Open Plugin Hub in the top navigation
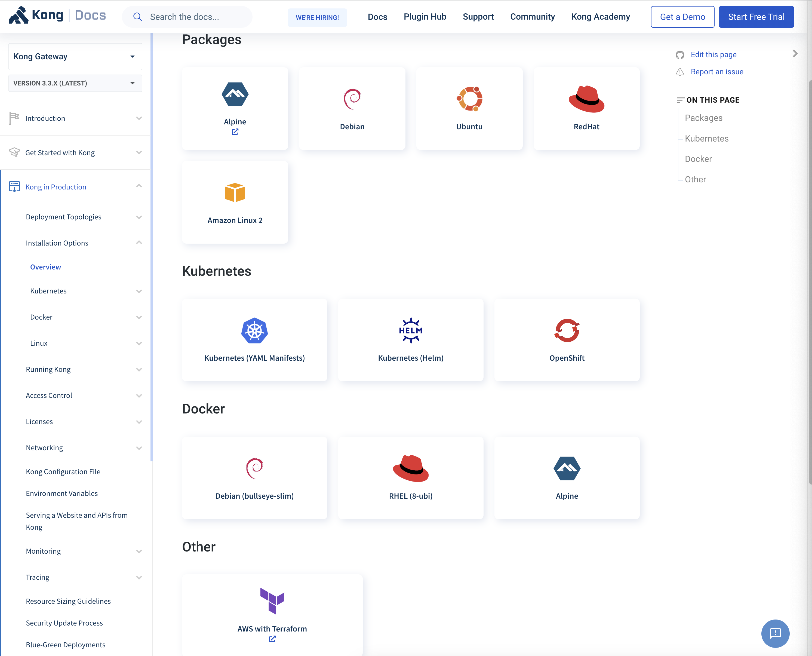 (x=425, y=17)
